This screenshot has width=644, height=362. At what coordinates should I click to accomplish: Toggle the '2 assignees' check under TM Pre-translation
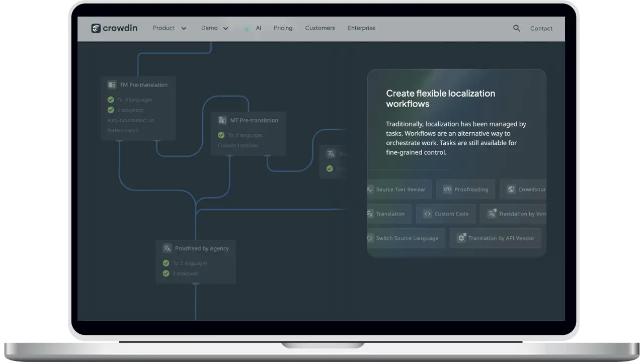point(111,110)
